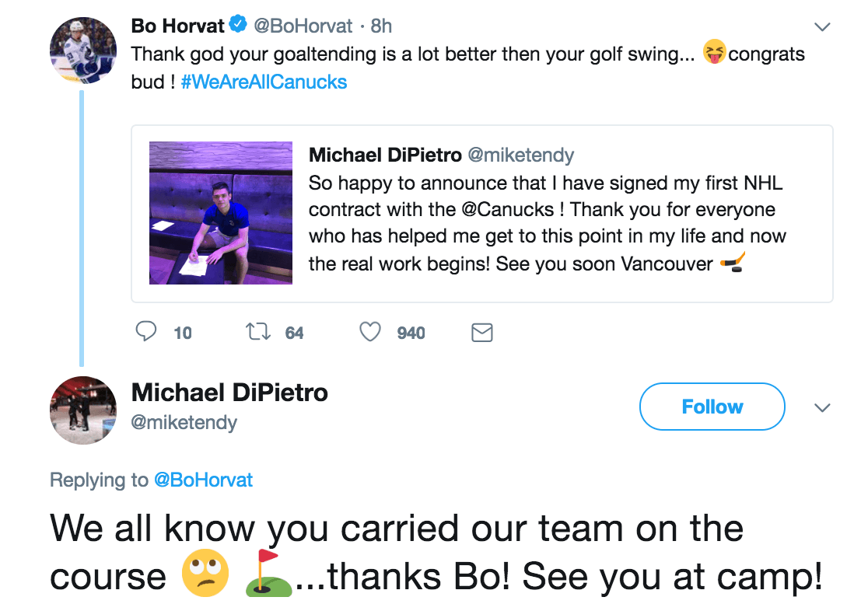Click the @BoHorvat mention in Replying to
Viewport: 868px width, 611px height.
click(x=203, y=480)
